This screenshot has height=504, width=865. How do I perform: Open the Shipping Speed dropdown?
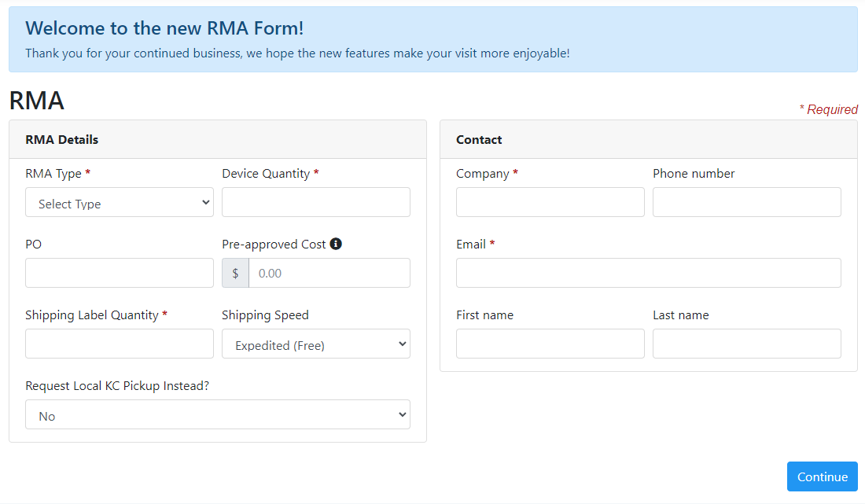[315, 344]
